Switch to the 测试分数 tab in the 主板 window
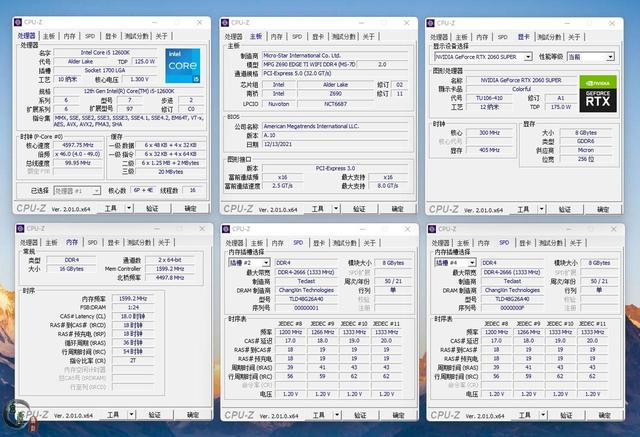640x437 pixels. pyautogui.click(x=343, y=36)
